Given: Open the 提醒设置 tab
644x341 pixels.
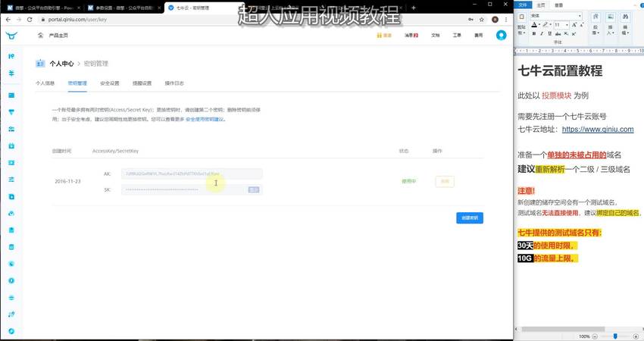Looking at the screenshot, I should [142, 83].
